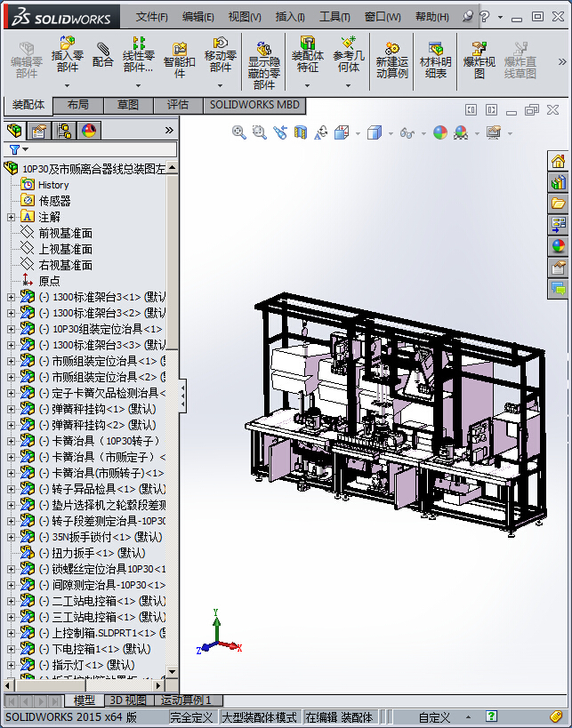Switch to the 评估 tab
This screenshot has height=728, width=572.
tap(178, 105)
